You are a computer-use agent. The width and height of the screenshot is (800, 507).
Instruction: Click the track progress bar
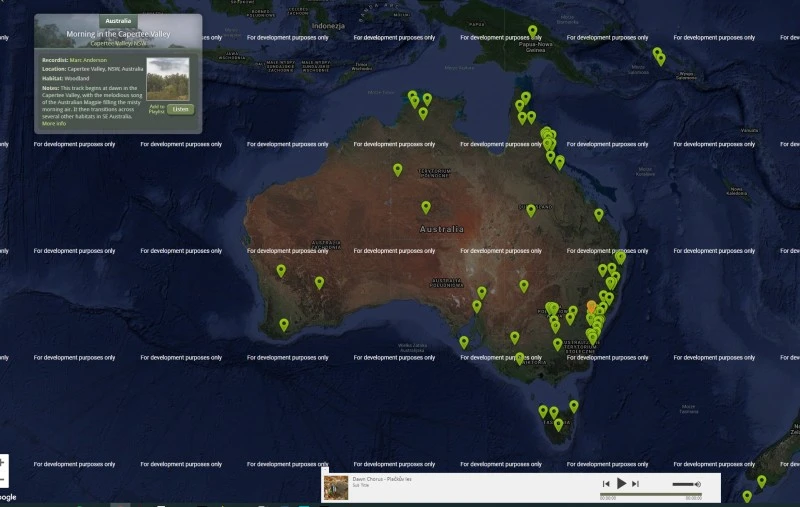(x=650, y=494)
